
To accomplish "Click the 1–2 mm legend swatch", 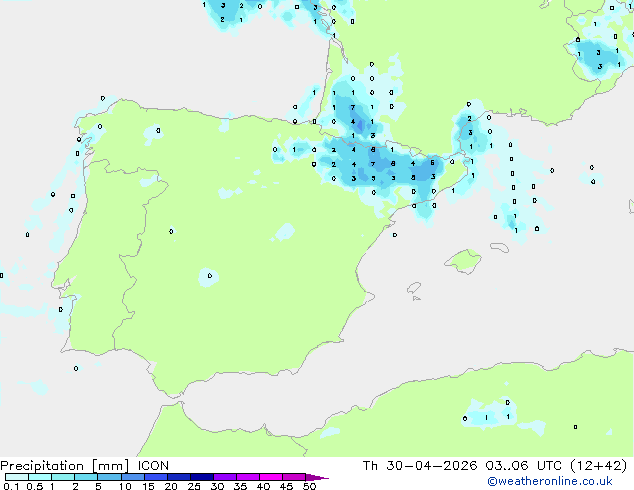I will (63, 477).
